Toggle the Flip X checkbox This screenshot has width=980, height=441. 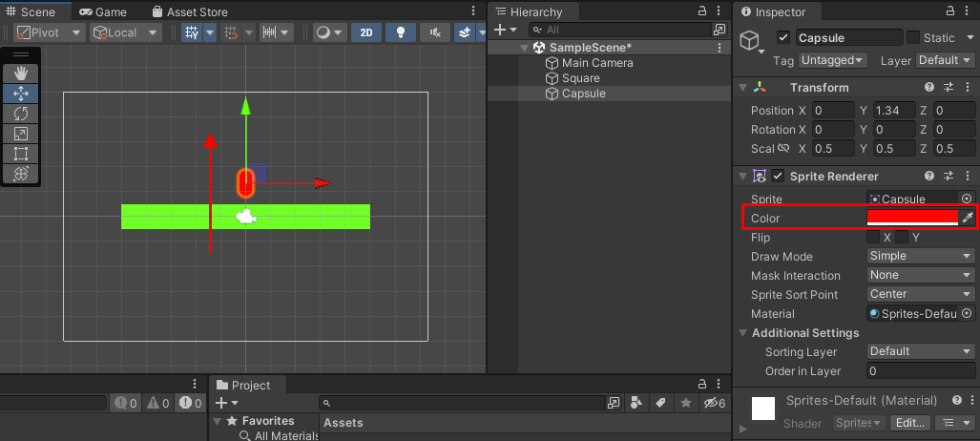[873, 238]
